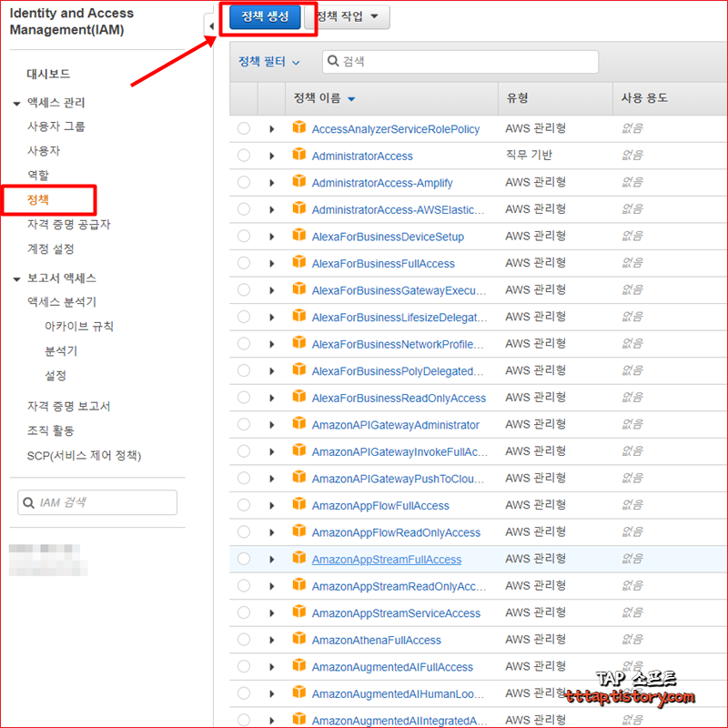Open 자격 증명 보고서 in the sidebar
The image size is (728, 728).
point(69,407)
